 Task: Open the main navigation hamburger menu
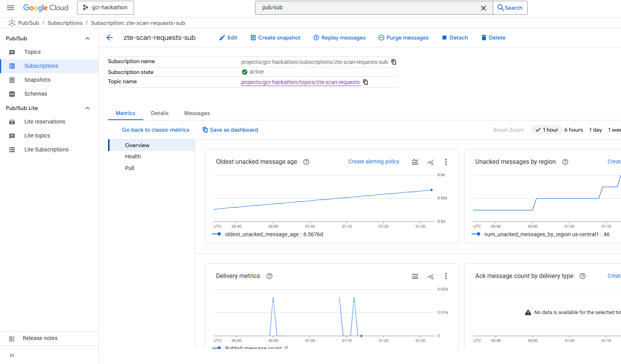[x=10, y=8]
